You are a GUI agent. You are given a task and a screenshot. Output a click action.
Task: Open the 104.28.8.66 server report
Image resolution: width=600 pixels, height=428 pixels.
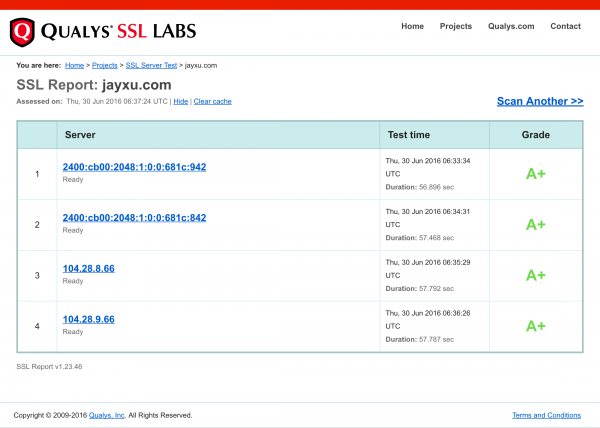tap(88, 269)
